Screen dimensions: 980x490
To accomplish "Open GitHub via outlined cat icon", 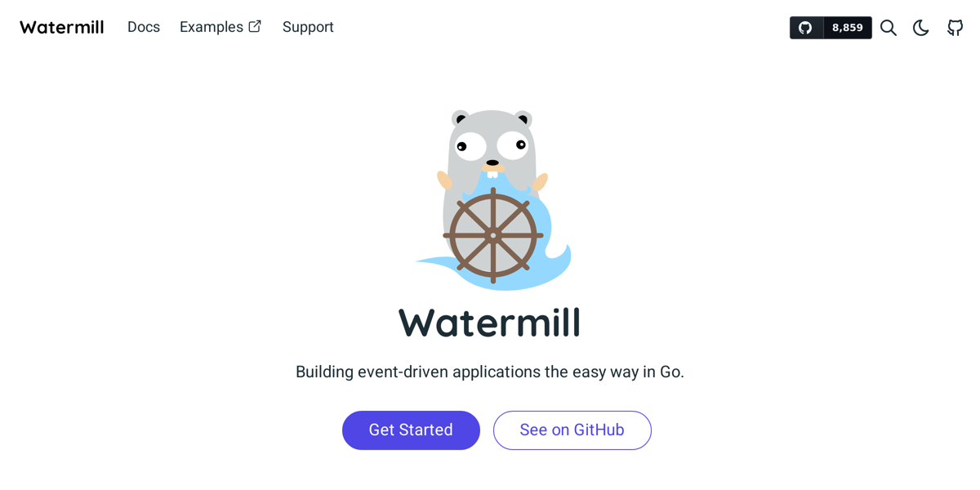I will pyautogui.click(x=955, y=28).
